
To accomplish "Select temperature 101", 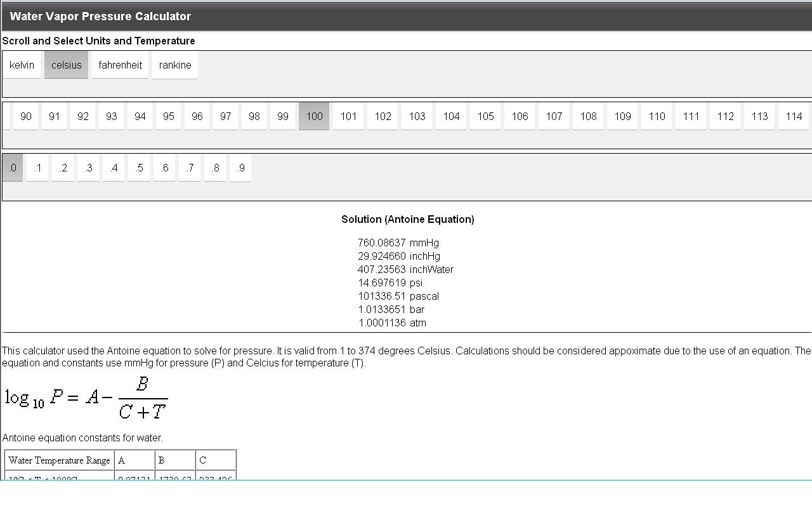I will [348, 116].
